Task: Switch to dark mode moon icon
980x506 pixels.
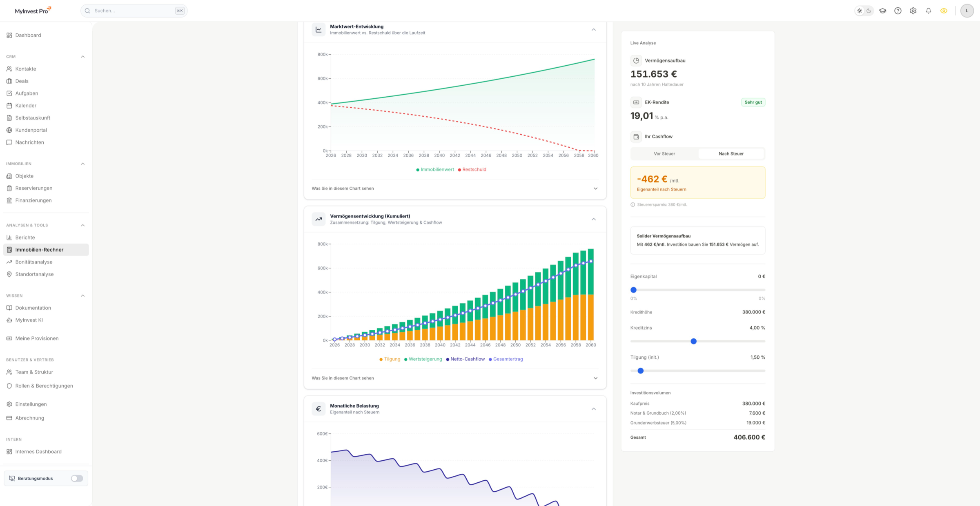Action: [x=869, y=11]
